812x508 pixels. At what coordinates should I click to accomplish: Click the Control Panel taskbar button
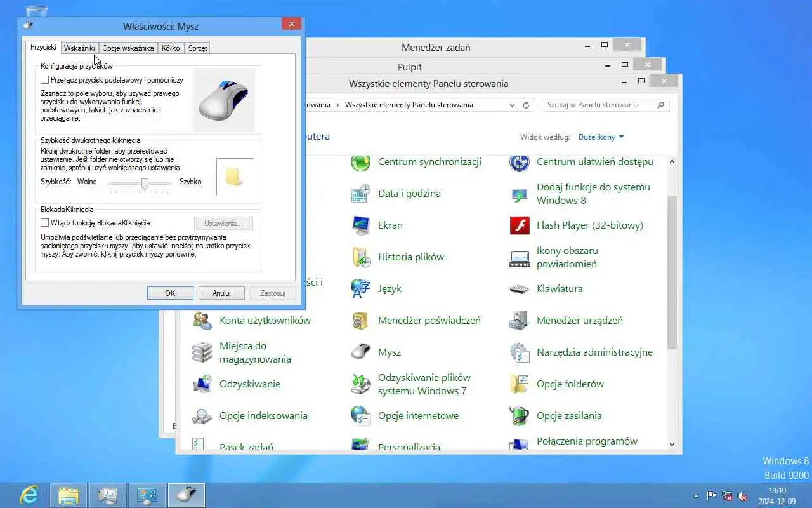[x=147, y=495]
